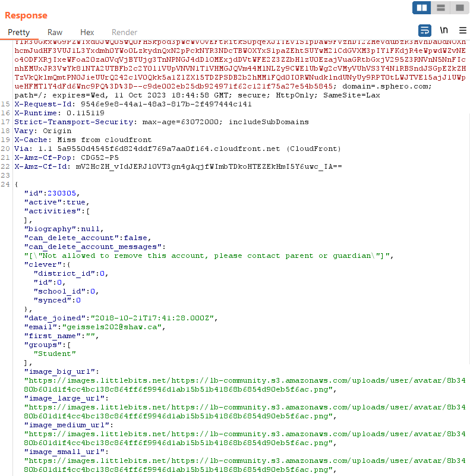
Task: Click the Via cloudfront.net header line
Action: point(178,149)
